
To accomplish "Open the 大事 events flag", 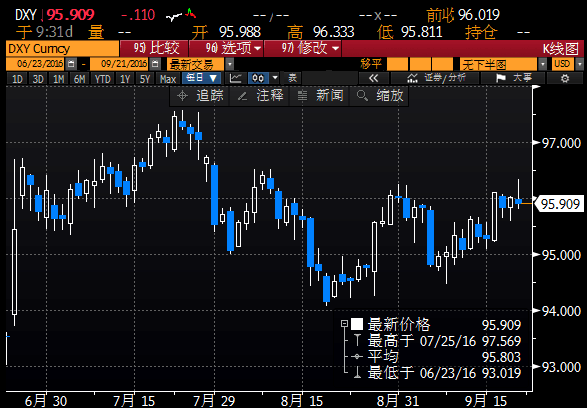I will point(513,78).
